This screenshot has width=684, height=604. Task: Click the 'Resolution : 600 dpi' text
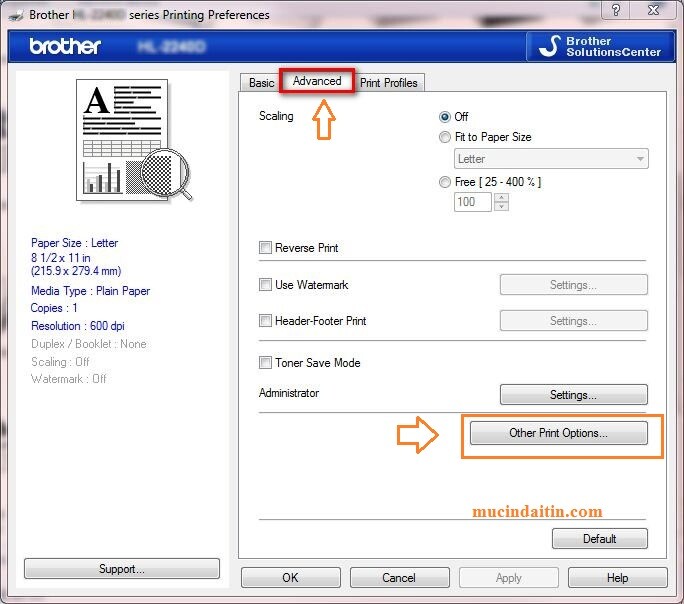(x=78, y=326)
